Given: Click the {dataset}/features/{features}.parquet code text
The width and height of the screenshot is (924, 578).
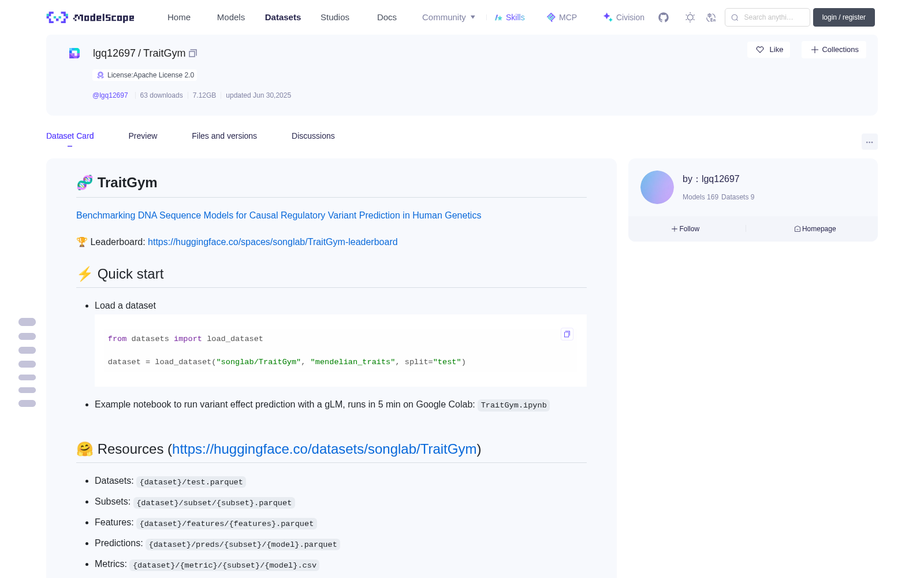Looking at the screenshot, I should click(226, 524).
